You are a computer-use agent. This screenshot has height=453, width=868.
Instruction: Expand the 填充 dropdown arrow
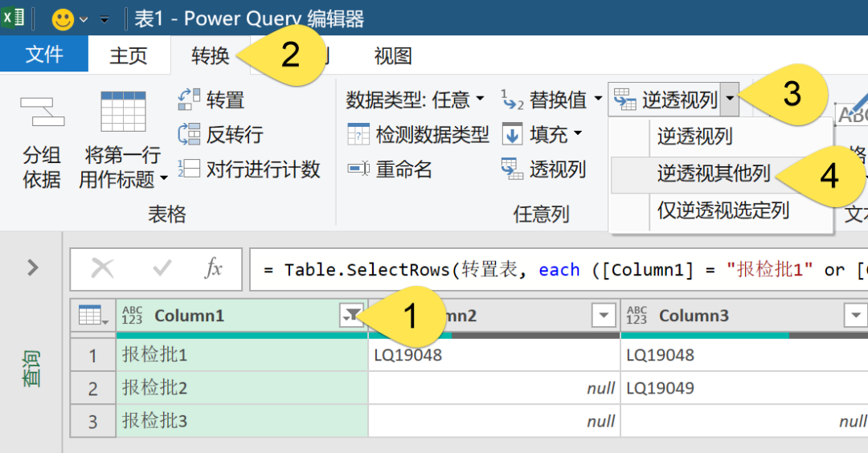(577, 133)
